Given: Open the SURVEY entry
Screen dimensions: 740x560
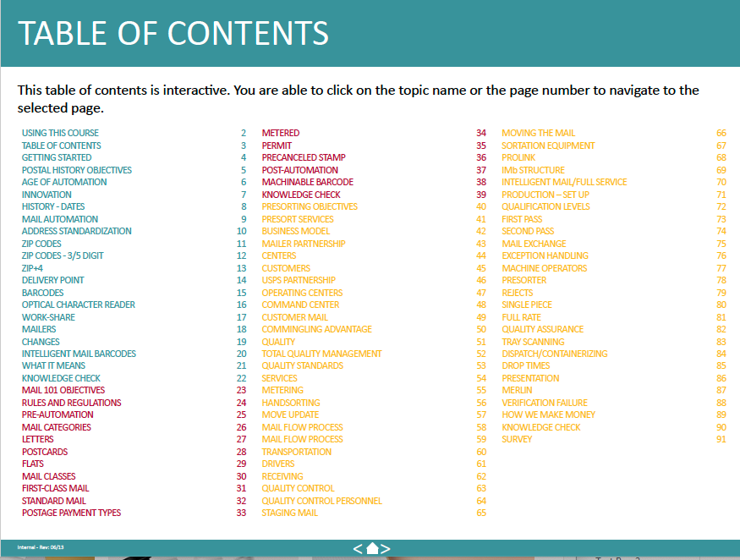Looking at the screenshot, I should (517, 439).
